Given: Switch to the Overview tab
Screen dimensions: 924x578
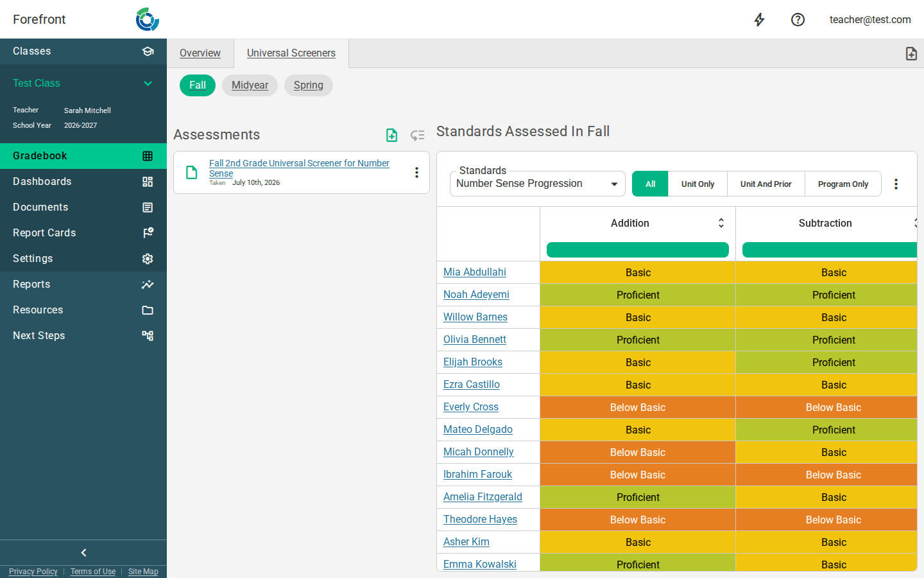Looking at the screenshot, I should pyautogui.click(x=200, y=53).
